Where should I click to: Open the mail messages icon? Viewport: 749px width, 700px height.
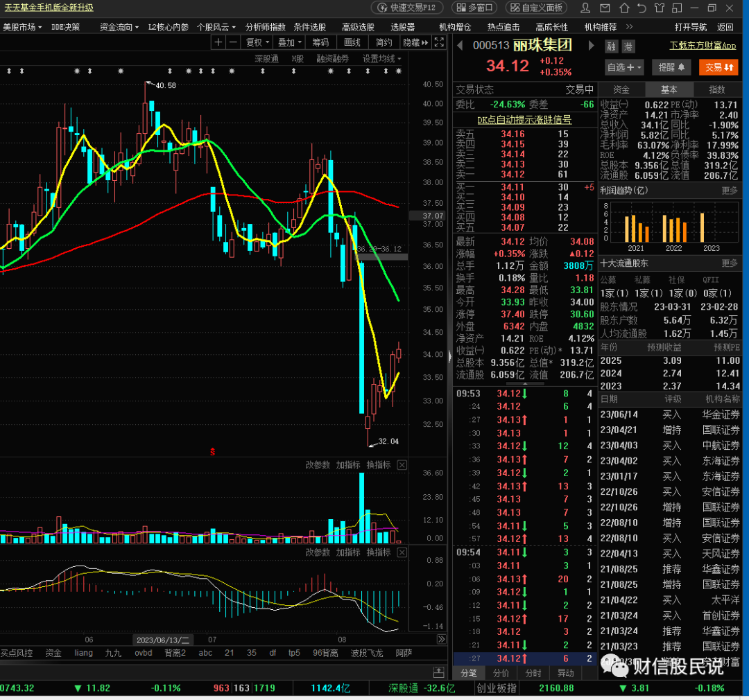605,8
